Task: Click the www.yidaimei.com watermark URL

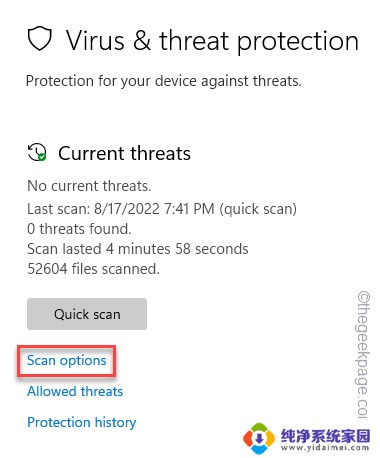Action: 325,448
